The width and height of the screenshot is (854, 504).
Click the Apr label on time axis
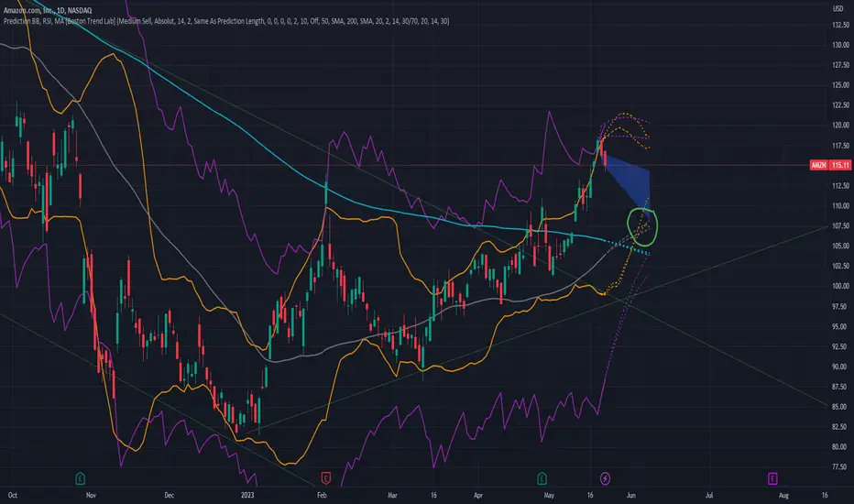pos(478,495)
